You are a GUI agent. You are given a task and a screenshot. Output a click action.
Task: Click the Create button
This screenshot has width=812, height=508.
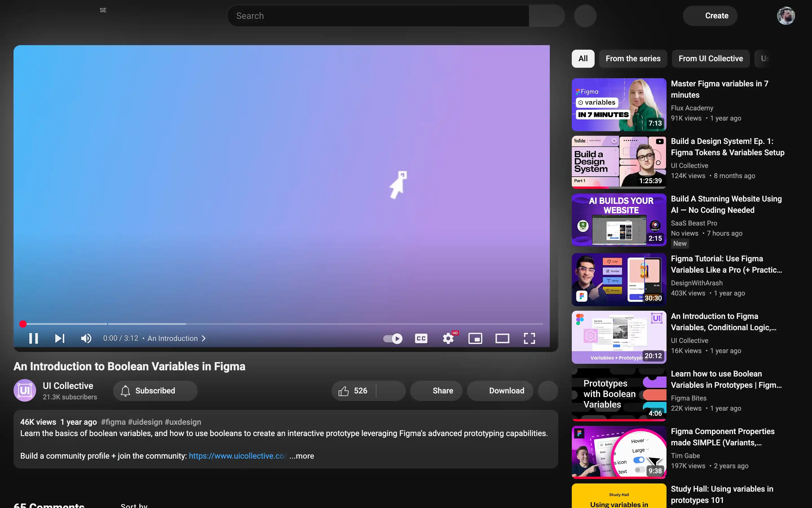710,16
